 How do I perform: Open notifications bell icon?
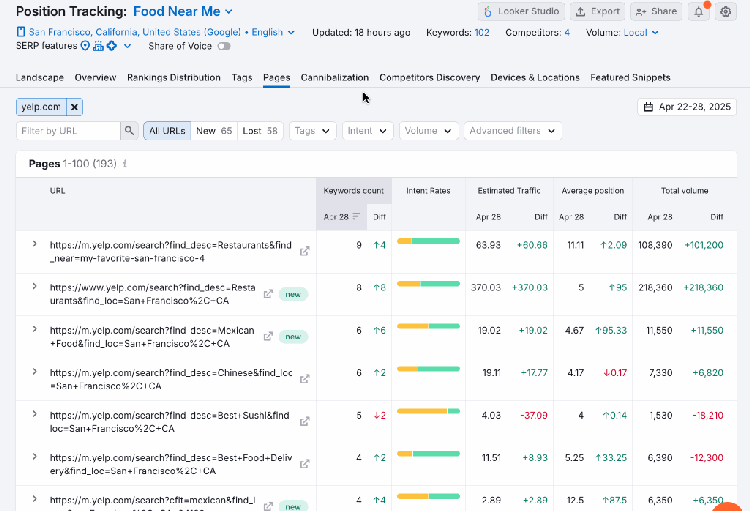[x=699, y=11]
